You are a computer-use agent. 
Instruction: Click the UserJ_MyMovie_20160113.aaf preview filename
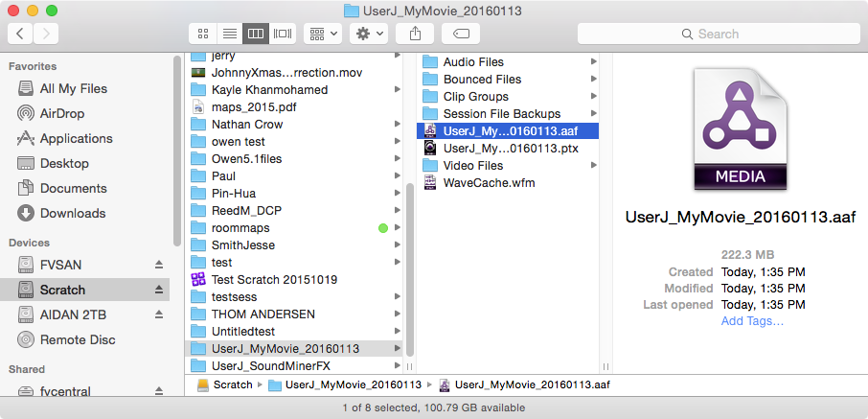[741, 217]
